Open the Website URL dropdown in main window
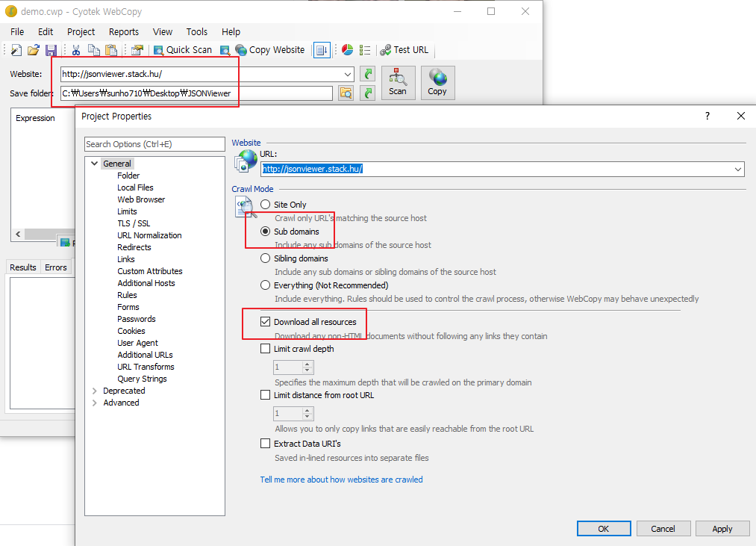 click(348, 75)
